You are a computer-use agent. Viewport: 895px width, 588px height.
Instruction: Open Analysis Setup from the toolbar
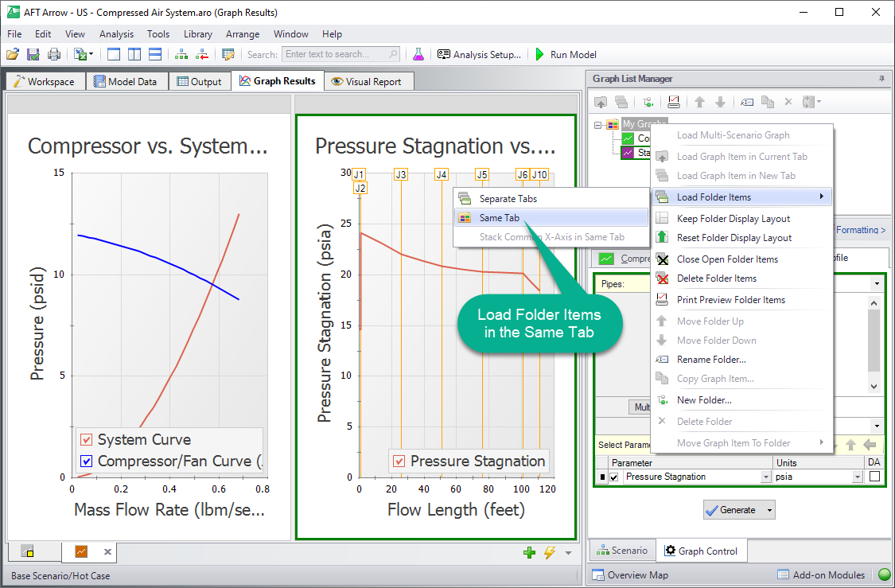pyautogui.click(x=479, y=55)
